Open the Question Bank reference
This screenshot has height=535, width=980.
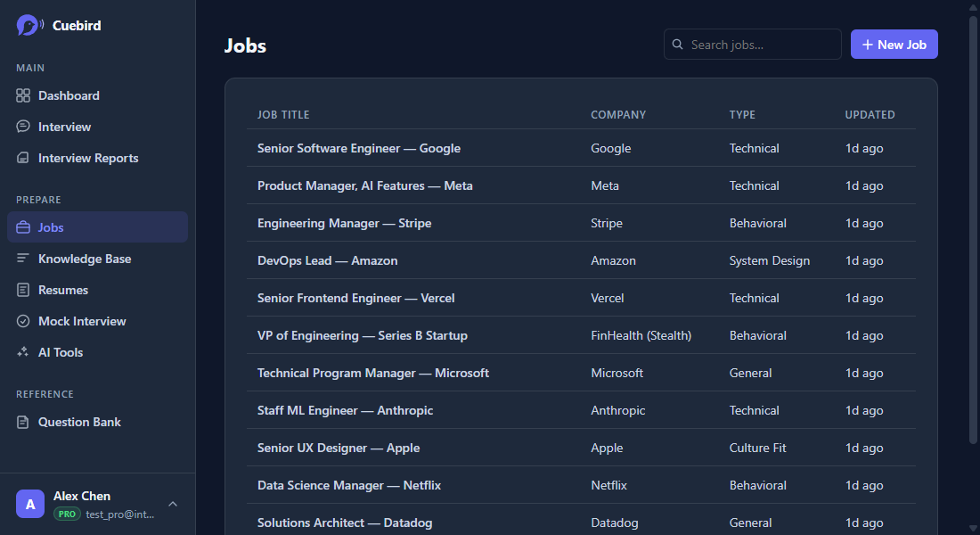click(97, 422)
